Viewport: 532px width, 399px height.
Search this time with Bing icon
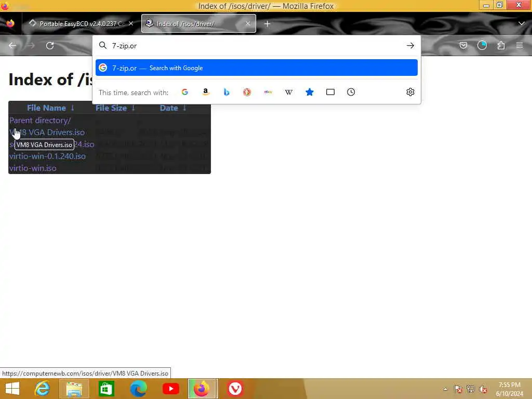coord(227,92)
